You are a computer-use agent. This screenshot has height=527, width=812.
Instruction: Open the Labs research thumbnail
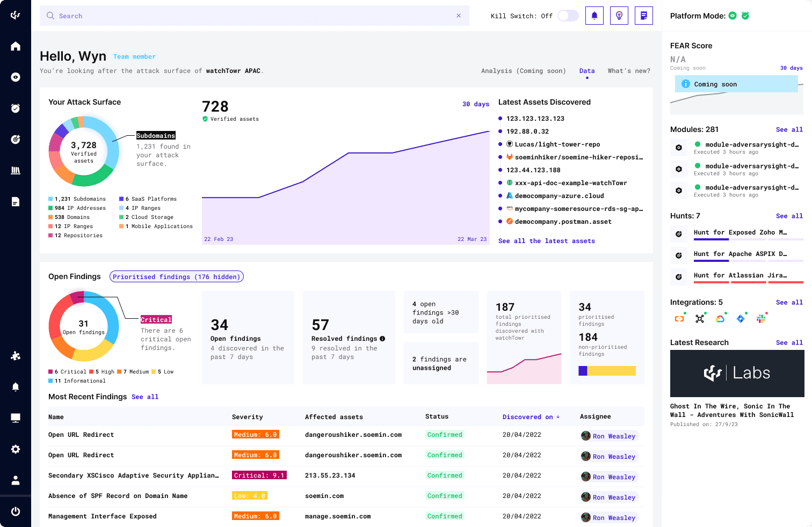click(737, 374)
